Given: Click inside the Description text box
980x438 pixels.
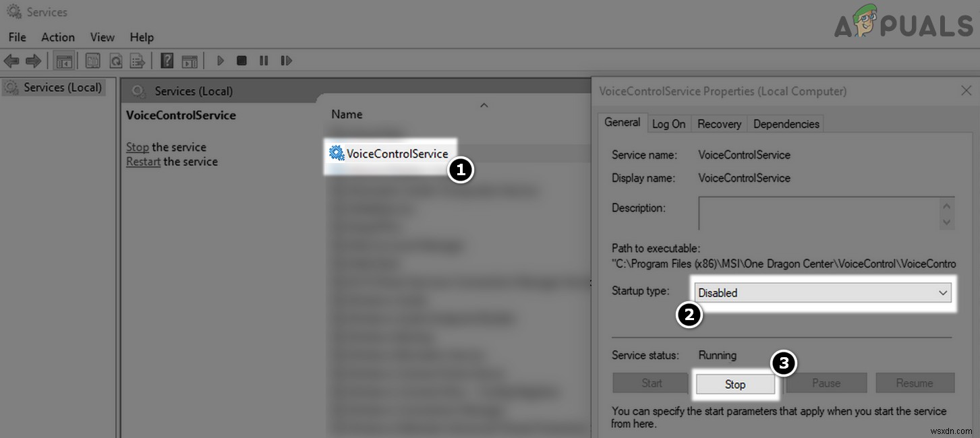Looking at the screenshot, I should tap(816, 212).
